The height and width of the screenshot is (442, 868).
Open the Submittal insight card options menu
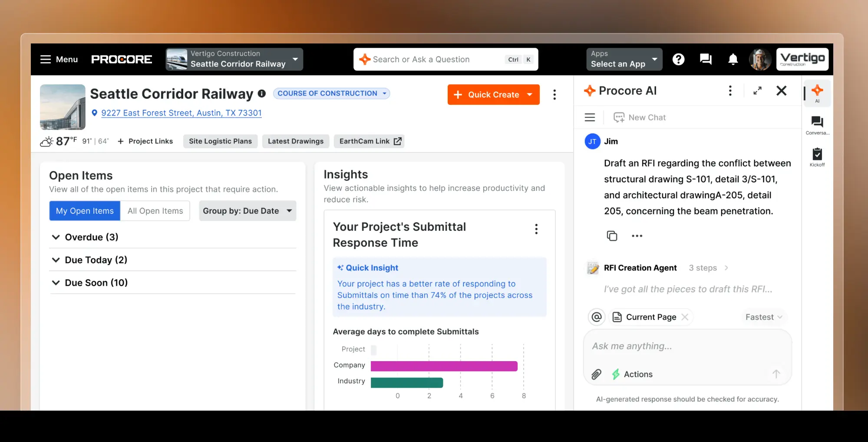(536, 229)
